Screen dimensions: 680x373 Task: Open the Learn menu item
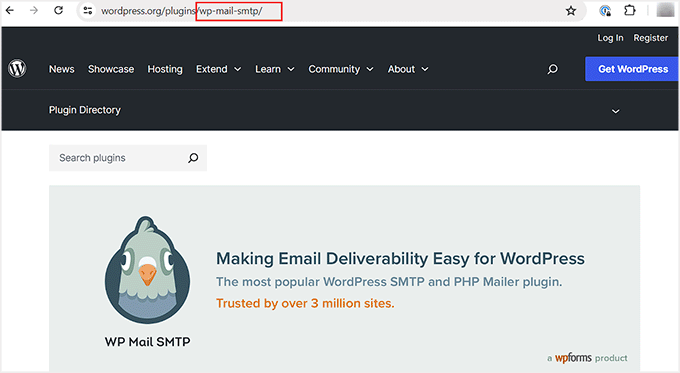pyautogui.click(x=268, y=69)
